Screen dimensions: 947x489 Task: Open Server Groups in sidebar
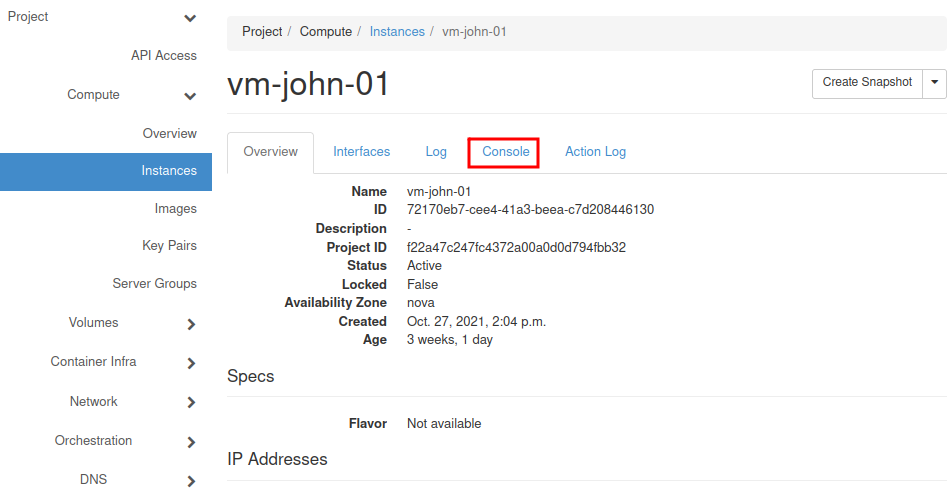(x=154, y=284)
